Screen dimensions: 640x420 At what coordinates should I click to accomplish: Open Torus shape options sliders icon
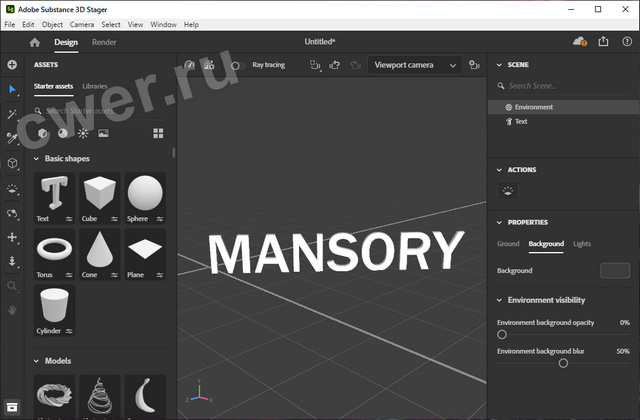(x=69, y=275)
